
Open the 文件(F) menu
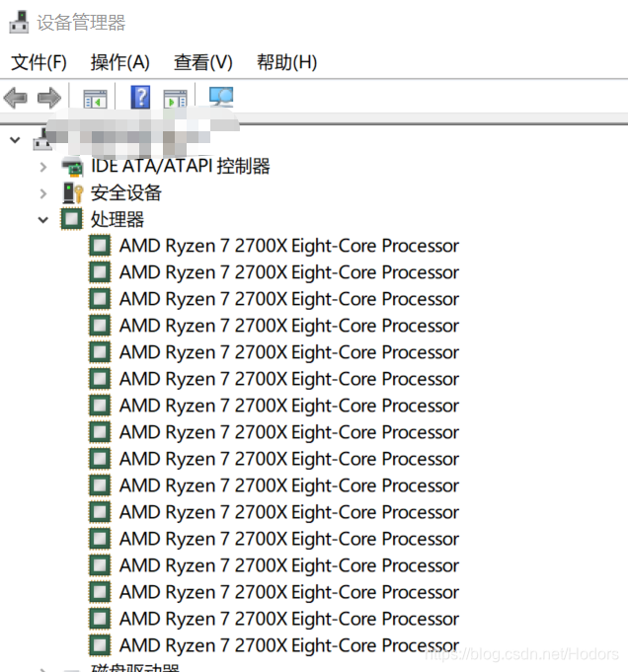click(39, 62)
